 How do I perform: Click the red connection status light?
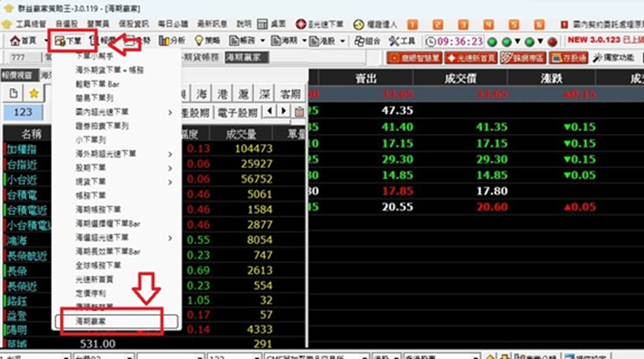[552, 42]
